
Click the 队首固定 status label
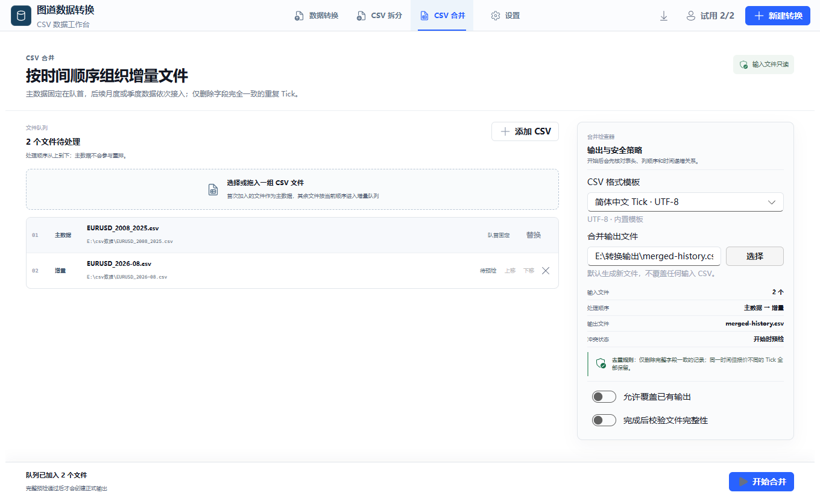point(499,235)
